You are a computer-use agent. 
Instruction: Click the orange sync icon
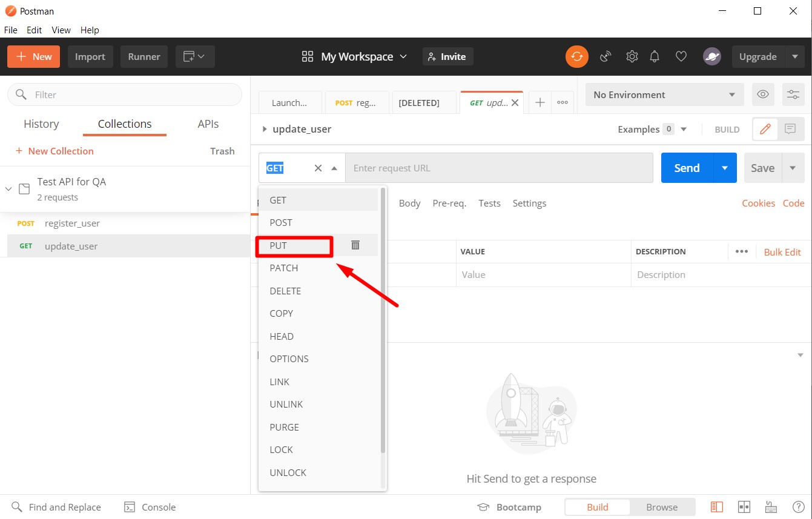coord(576,56)
